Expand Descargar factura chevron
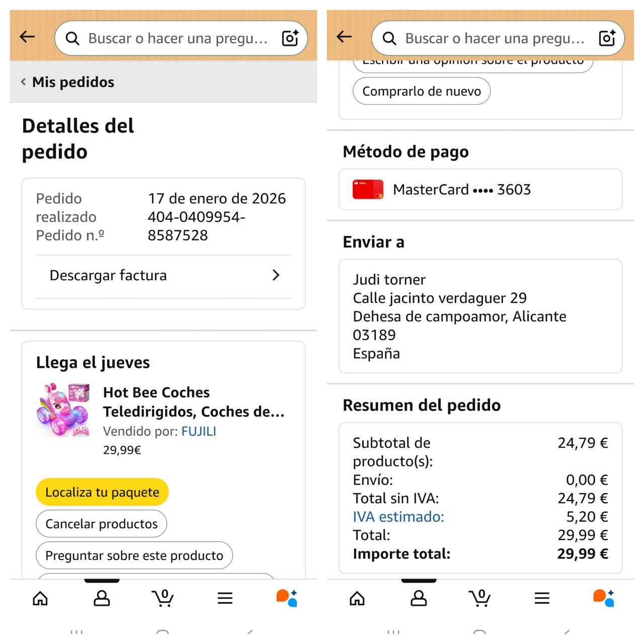This screenshot has width=644, height=644. click(x=275, y=275)
